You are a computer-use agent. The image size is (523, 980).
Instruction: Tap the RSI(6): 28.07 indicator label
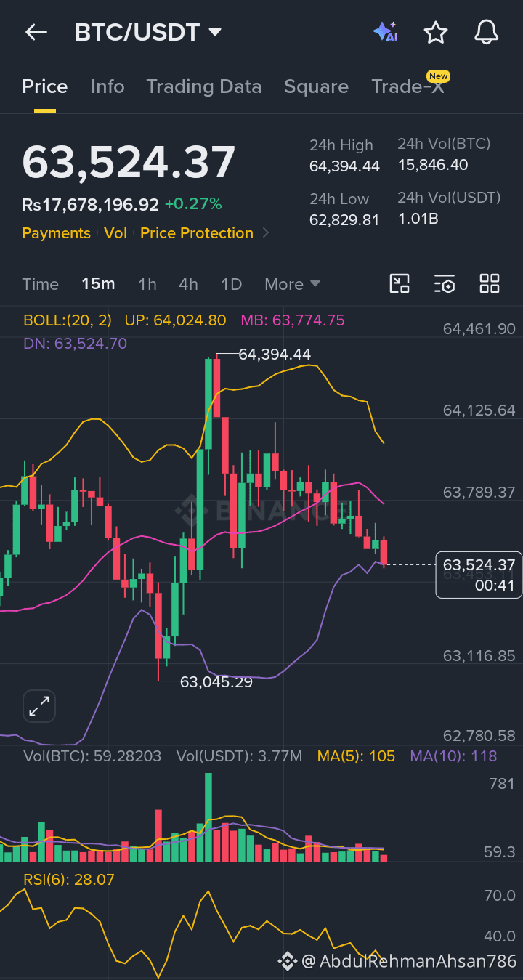tap(69, 880)
